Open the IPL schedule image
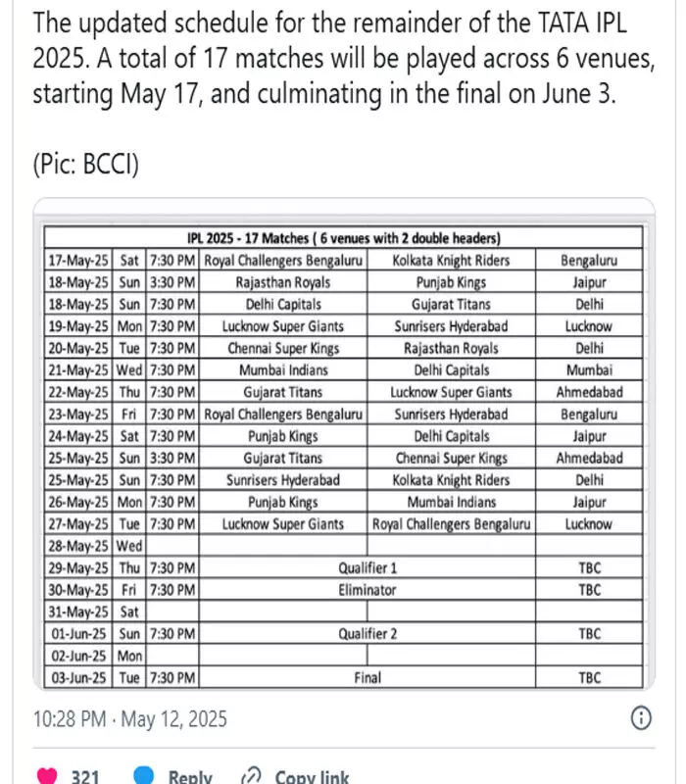The width and height of the screenshot is (686, 784). [344, 444]
